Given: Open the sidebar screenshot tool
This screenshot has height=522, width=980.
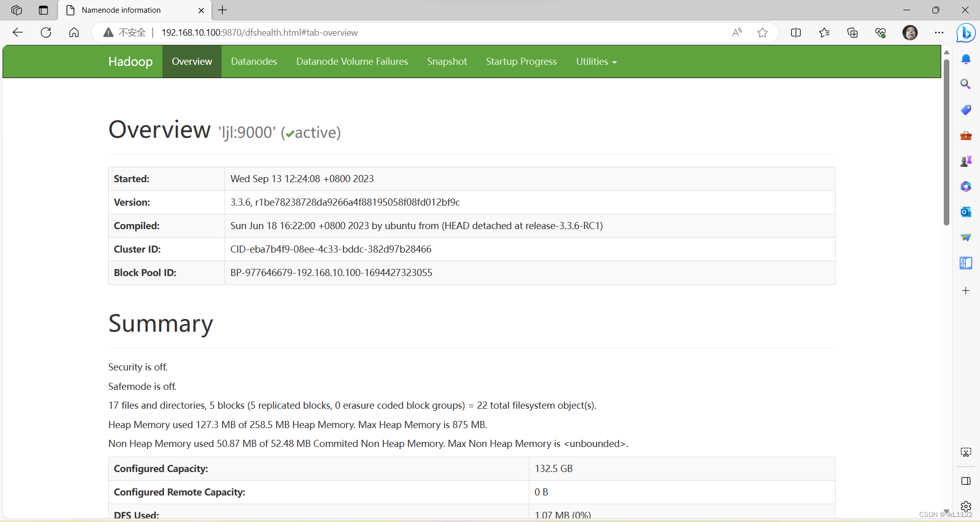Looking at the screenshot, I should 966,452.
